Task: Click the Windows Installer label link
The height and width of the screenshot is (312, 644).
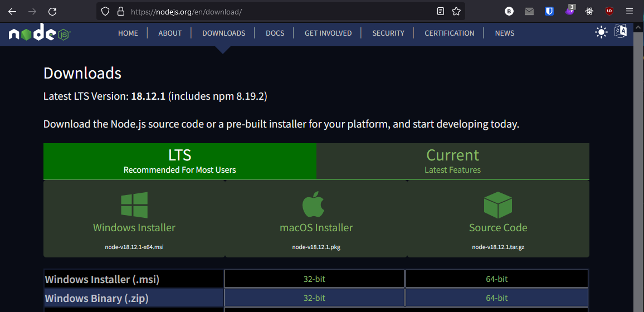Action: (134, 227)
